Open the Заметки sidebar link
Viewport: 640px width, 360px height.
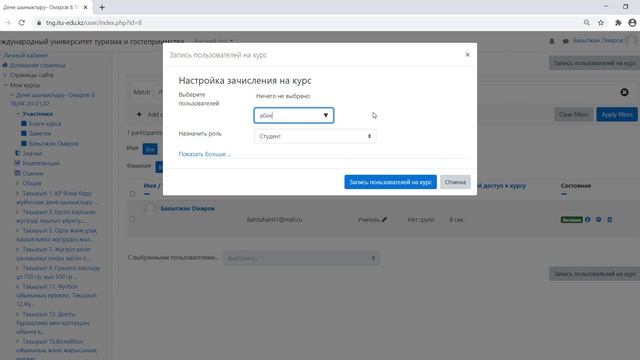[x=40, y=133]
